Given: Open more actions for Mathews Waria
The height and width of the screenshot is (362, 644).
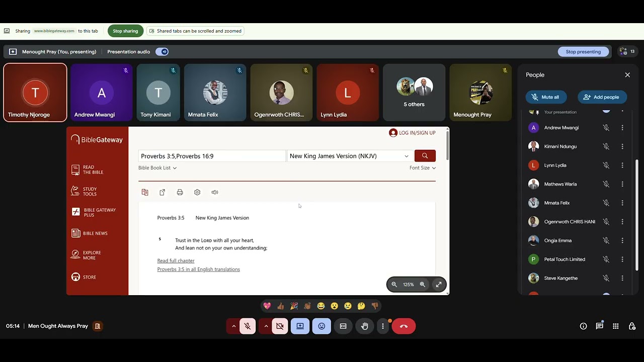Looking at the screenshot, I should [622, 184].
